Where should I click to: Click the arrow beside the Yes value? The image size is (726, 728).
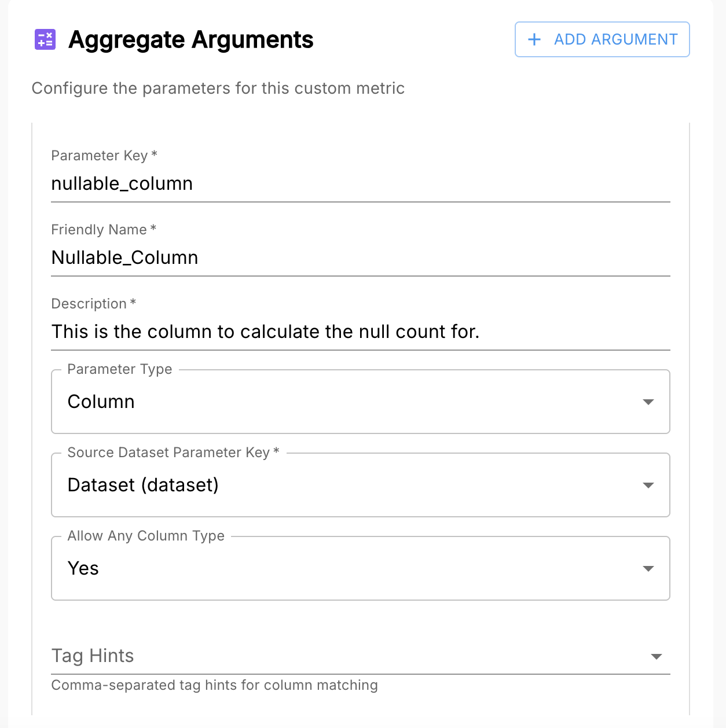pyautogui.click(x=648, y=568)
